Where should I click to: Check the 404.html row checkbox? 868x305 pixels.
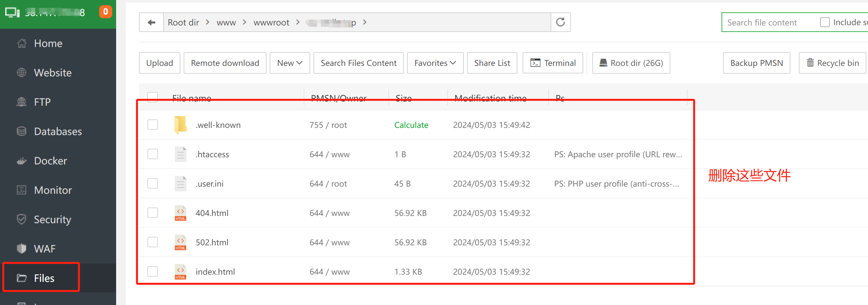(x=153, y=213)
